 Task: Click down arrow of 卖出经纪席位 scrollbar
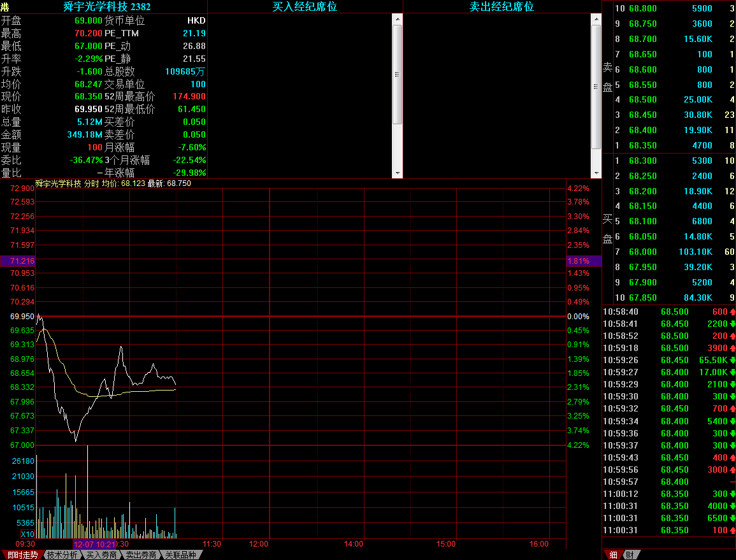(x=596, y=173)
